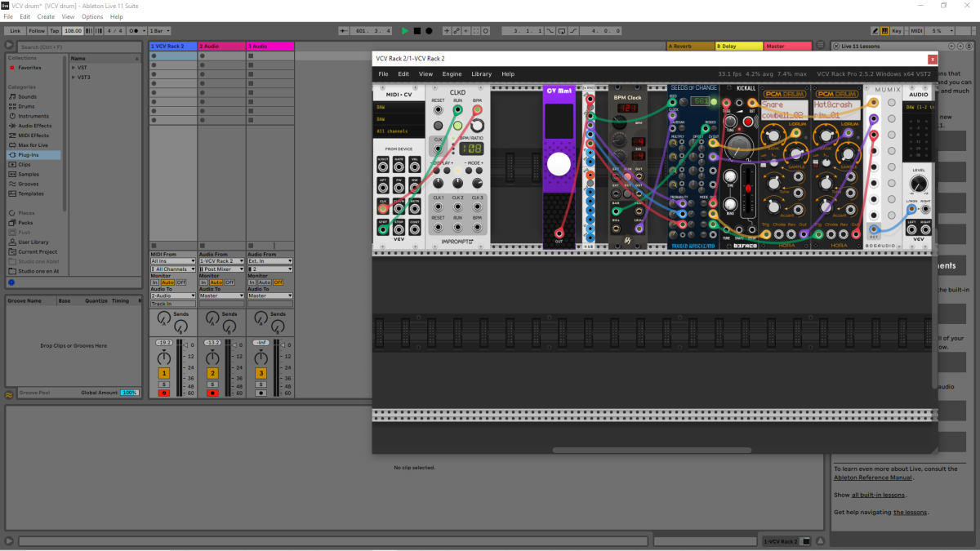
Task: Select the 1 VCV Rack 2 track header
Action: point(173,47)
